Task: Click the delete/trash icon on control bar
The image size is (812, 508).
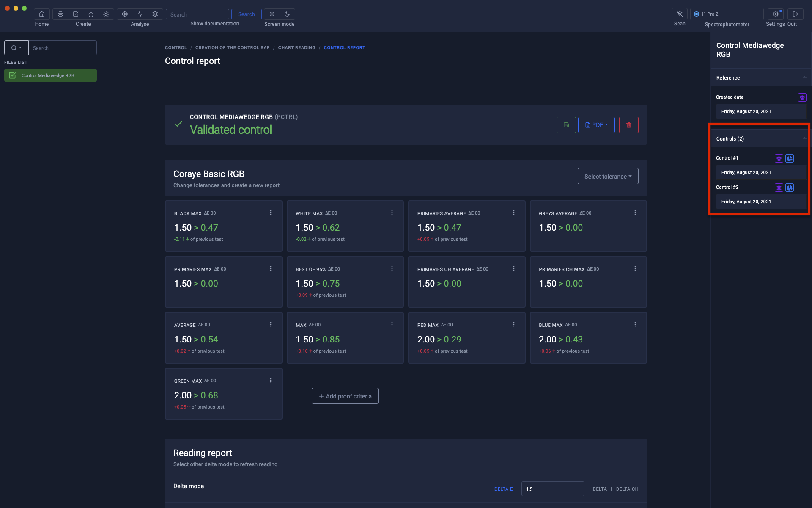Action: (628, 124)
